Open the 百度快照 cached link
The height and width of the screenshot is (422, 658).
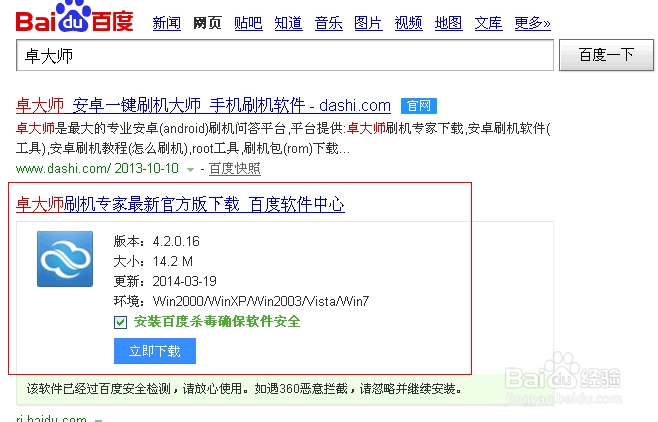(235, 169)
